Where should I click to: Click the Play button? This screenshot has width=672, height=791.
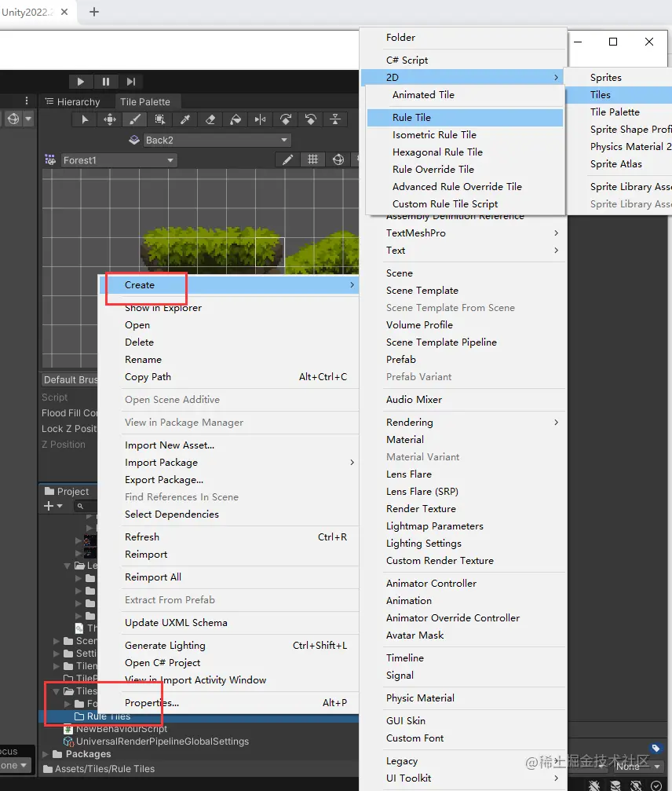81,81
